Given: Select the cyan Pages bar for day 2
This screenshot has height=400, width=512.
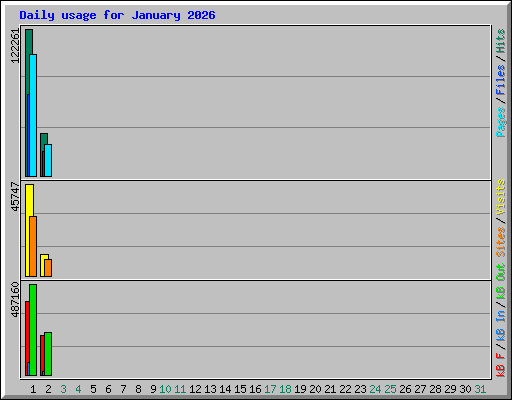Looking at the screenshot, I should point(48,160).
